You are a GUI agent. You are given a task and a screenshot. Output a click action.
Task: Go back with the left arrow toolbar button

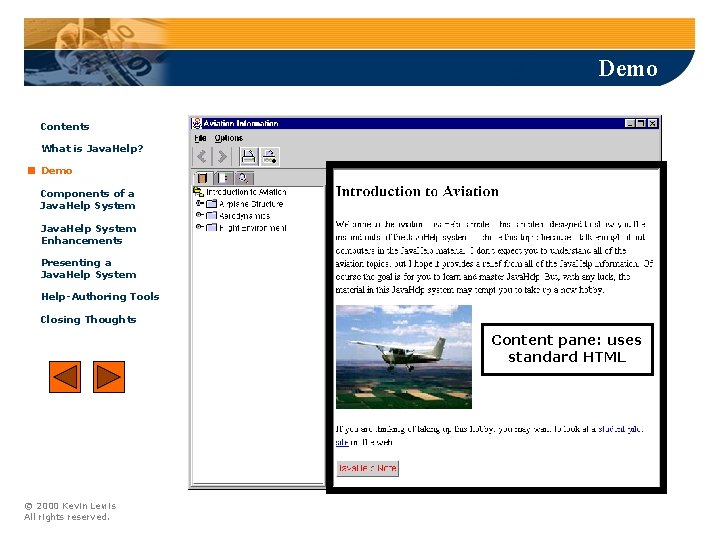pyautogui.click(x=202, y=157)
